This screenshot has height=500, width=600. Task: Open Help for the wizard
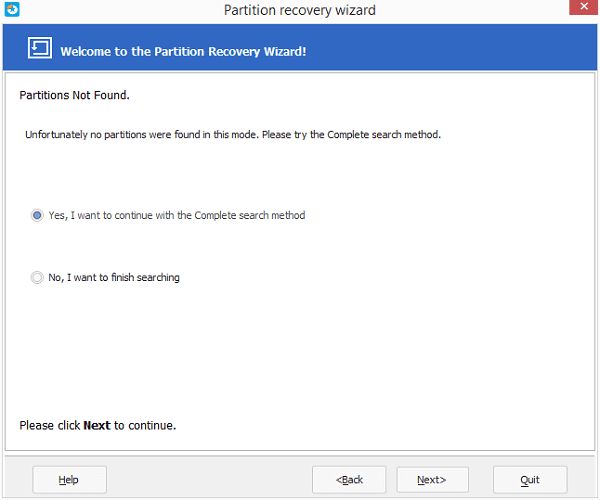pos(69,480)
